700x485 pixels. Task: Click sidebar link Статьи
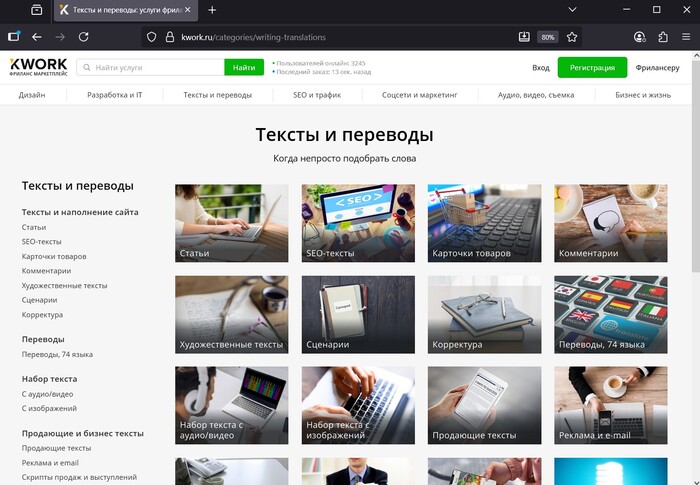[x=34, y=227]
